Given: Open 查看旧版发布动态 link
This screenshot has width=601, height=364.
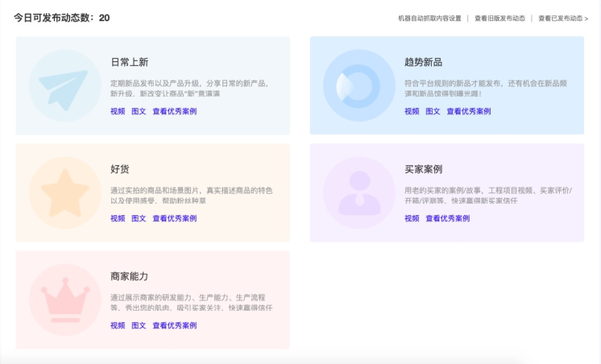Looking at the screenshot, I should coord(499,18).
